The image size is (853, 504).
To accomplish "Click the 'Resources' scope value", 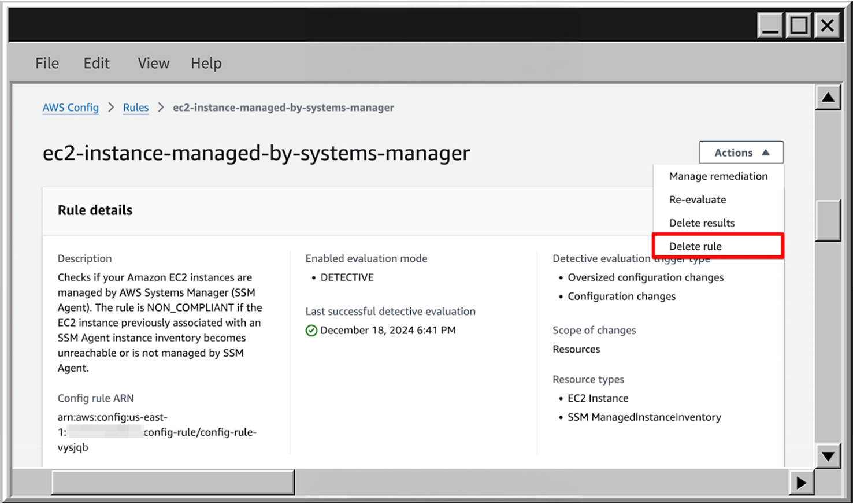I will (576, 349).
